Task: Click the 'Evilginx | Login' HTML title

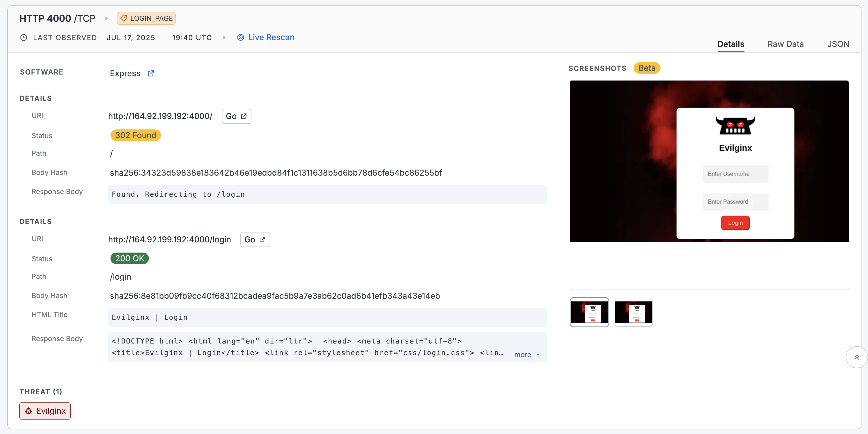Action: pos(328,317)
